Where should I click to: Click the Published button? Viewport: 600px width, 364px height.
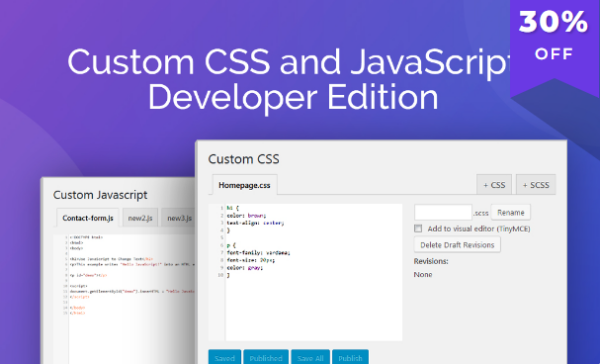(x=266, y=357)
